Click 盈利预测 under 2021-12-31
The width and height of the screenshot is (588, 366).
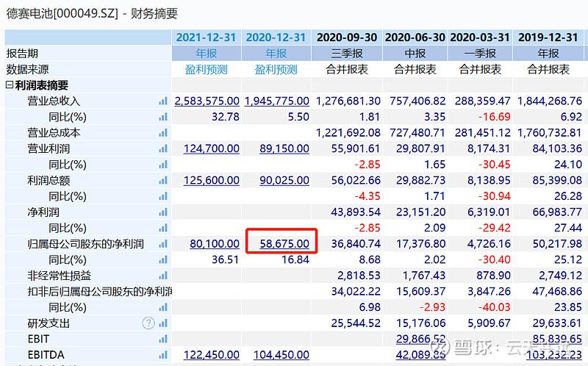pos(207,70)
